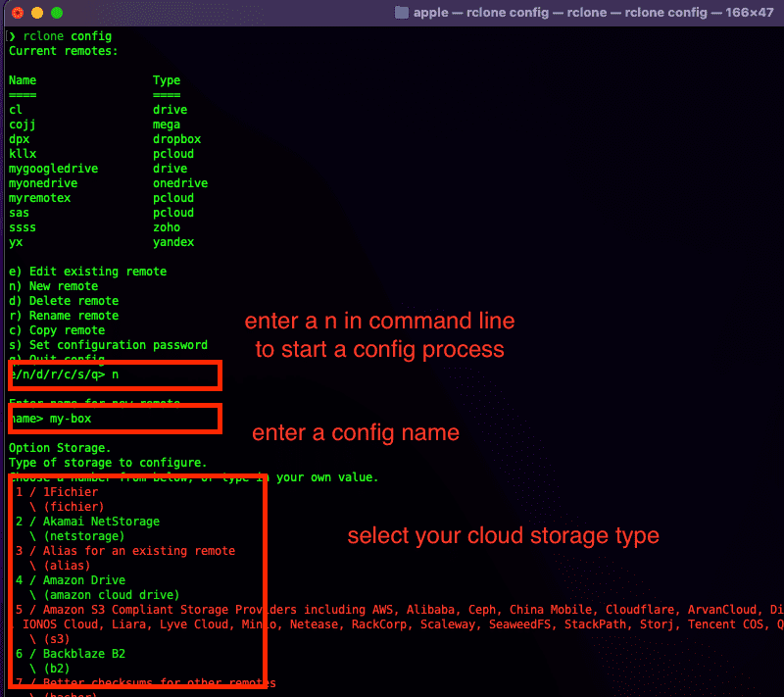Click the folder icon in title bar
Image resolution: width=784 pixels, height=697 pixels.
402,13
